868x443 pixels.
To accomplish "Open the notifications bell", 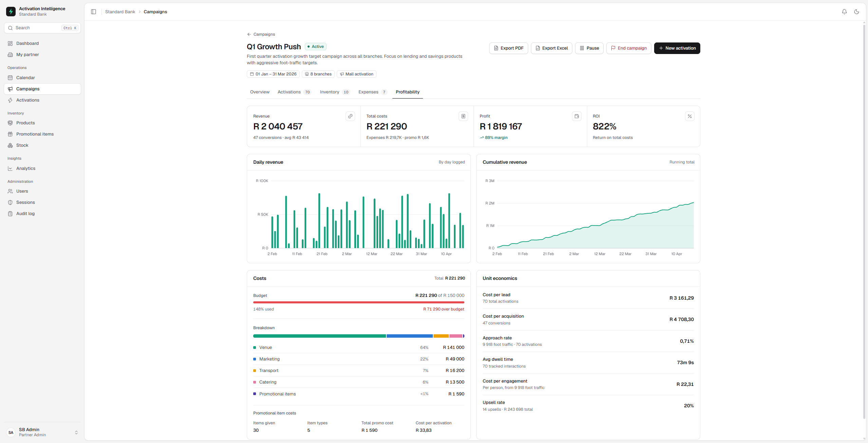I will pos(844,12).
